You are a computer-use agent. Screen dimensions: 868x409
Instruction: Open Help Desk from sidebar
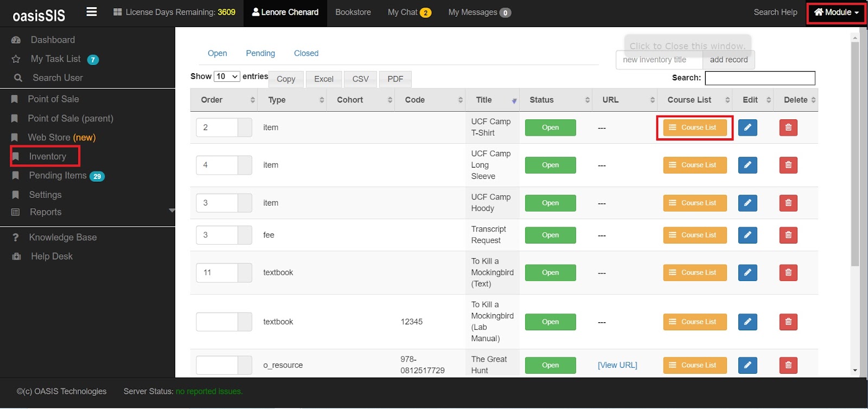(x=52, y=256)
